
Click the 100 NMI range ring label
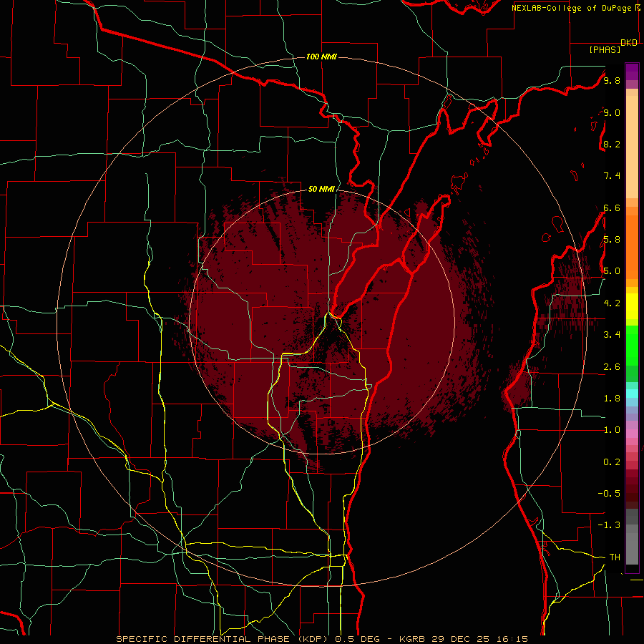tap(321, 57)
